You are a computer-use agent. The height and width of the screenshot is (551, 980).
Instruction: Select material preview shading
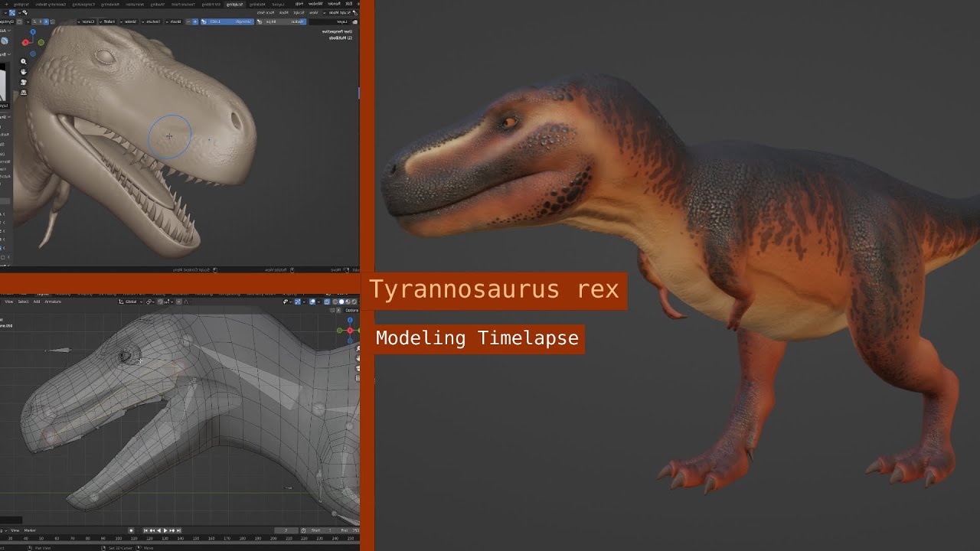[348, 302]
